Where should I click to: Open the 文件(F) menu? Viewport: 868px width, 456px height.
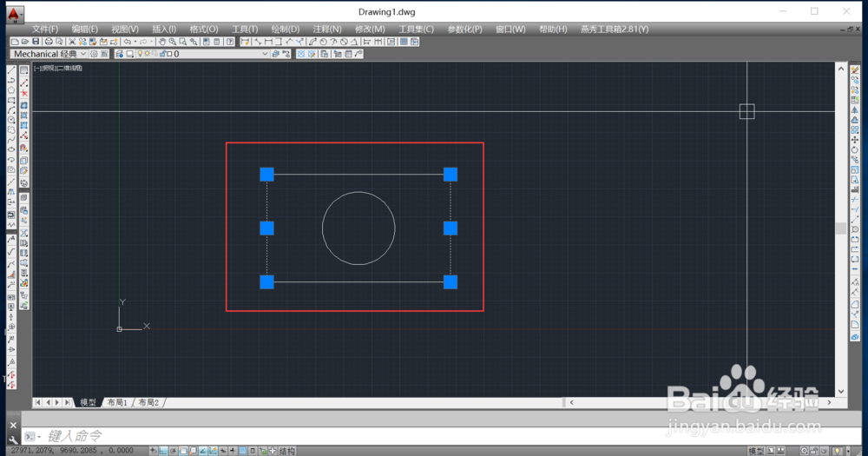[x=45, y=30]
